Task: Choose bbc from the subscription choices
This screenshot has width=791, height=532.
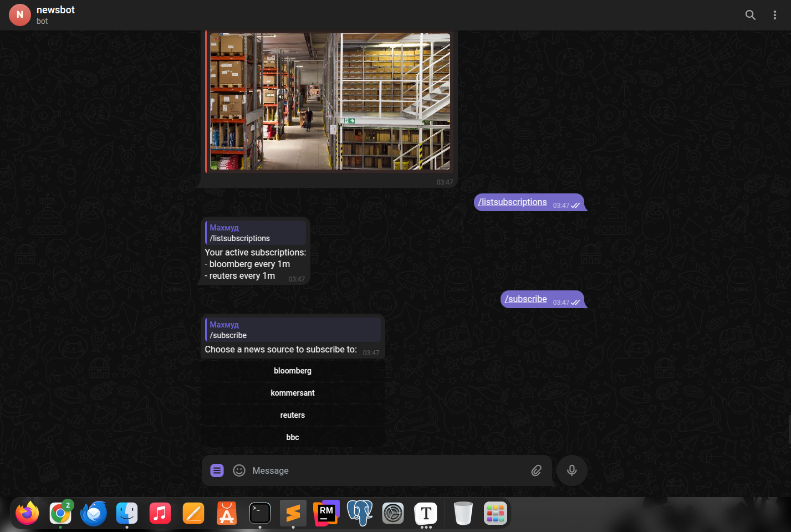Action: click(293, 437)
